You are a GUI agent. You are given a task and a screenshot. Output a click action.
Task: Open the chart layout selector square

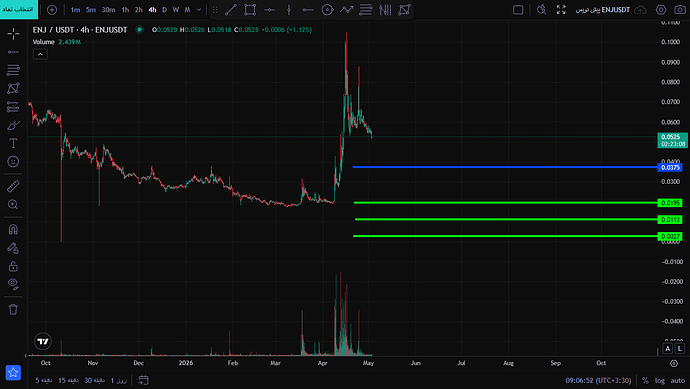coord(518,10)
